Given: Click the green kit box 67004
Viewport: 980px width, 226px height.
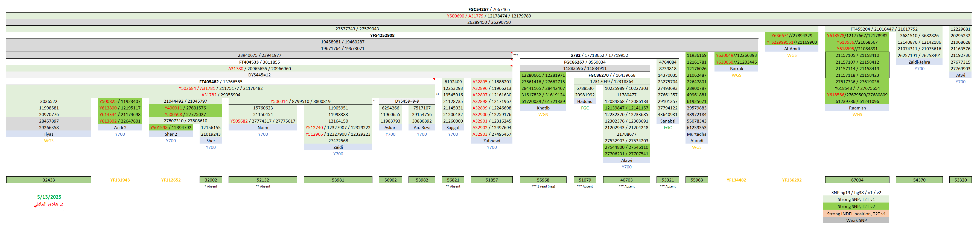Looking at the screenshot, I should coord(857,180).
